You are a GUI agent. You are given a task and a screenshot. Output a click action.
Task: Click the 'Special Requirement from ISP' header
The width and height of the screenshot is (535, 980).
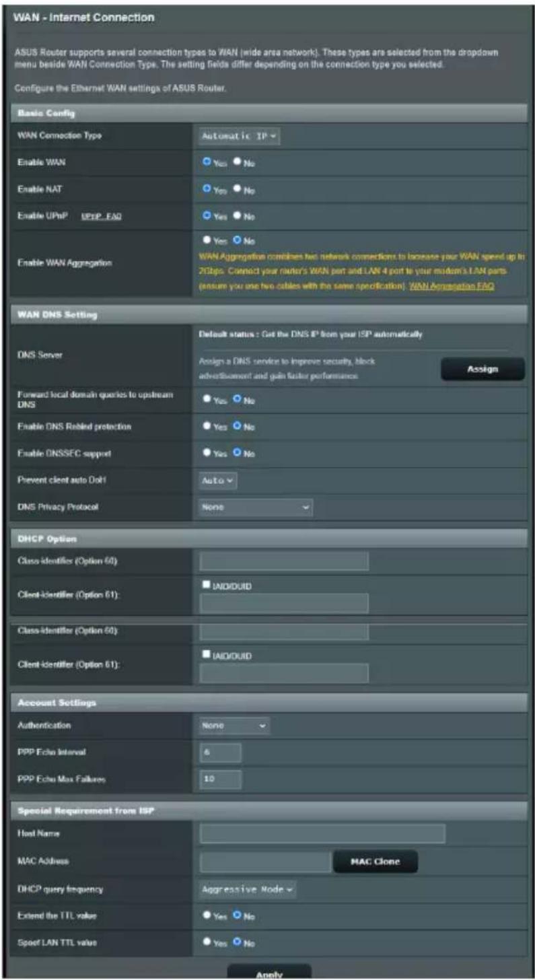[268, 810]
